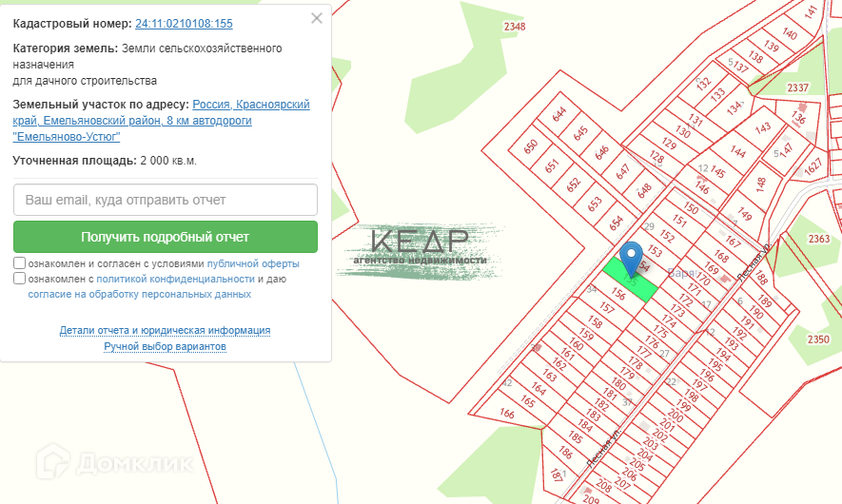Select parcel 164 on the map
The image size is (842, 504).
[x=538, y=388]
